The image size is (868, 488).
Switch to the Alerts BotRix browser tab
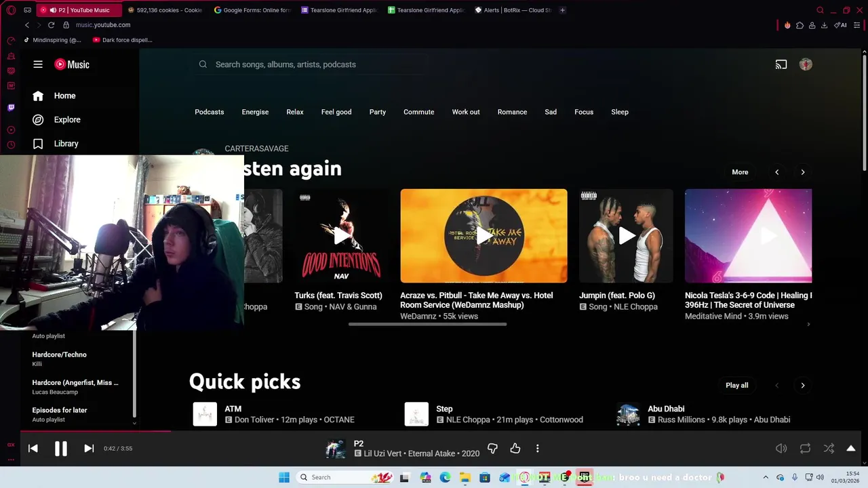[513, 10]
